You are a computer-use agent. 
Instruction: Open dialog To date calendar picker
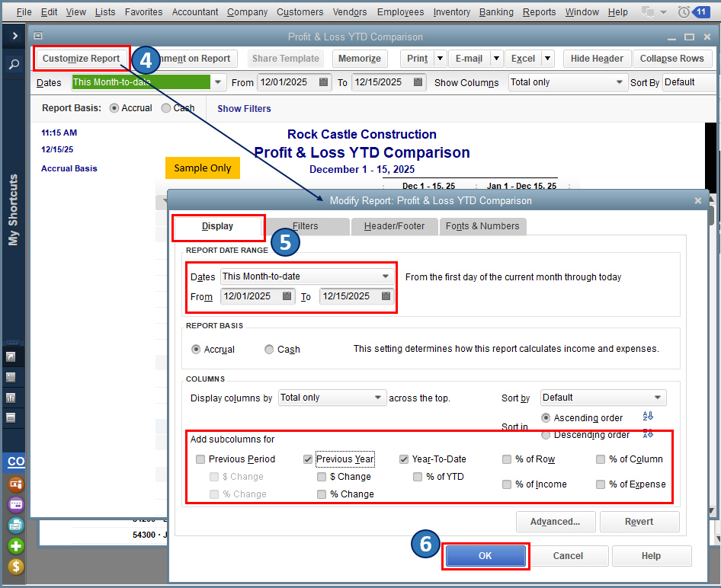(x=386, y=296)
